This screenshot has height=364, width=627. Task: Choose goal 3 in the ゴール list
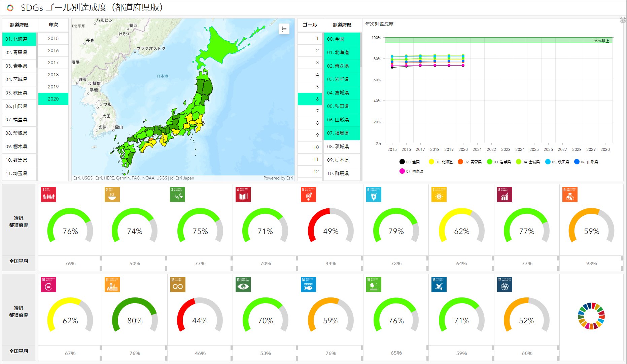[x=310, y=63]
